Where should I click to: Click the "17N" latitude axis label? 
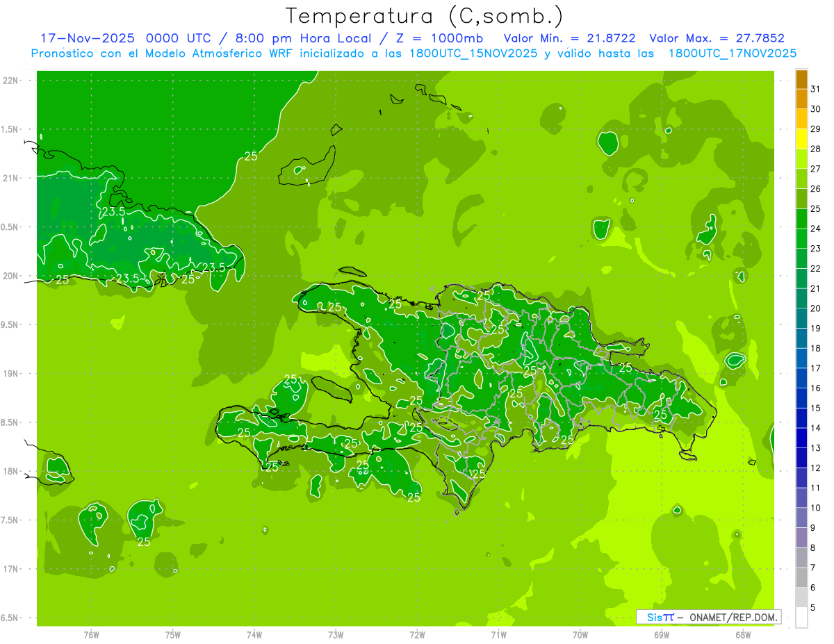click(11, 569)
